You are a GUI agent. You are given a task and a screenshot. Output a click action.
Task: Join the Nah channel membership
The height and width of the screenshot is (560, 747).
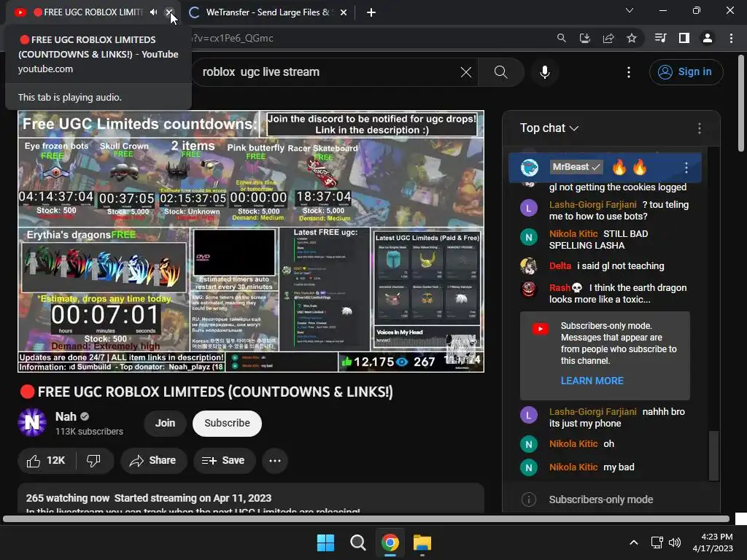[165, 424]
